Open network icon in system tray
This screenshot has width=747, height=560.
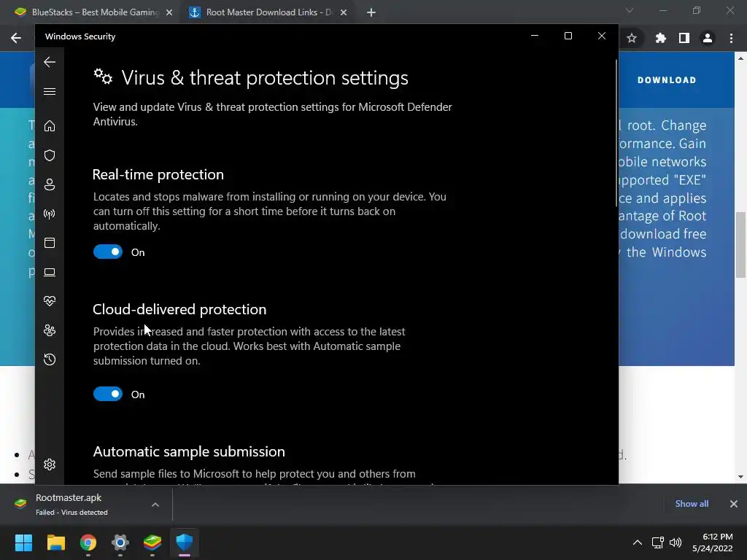coord(657,542)
